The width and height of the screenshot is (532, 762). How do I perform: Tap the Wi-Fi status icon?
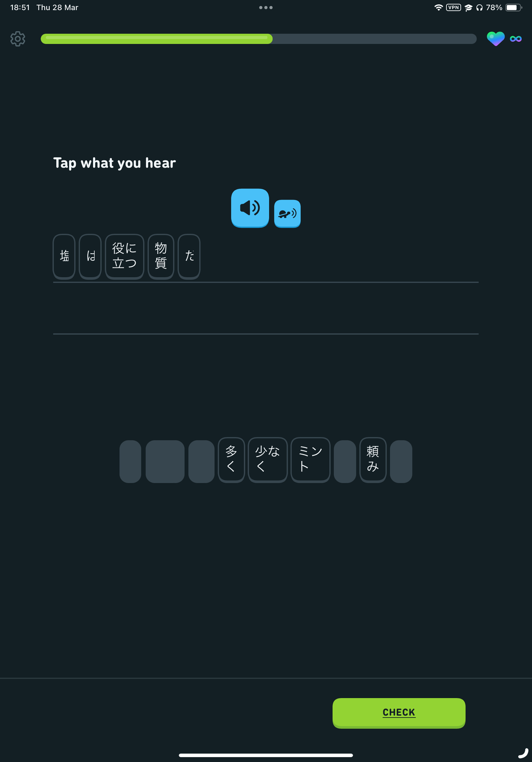pos(438,8)
